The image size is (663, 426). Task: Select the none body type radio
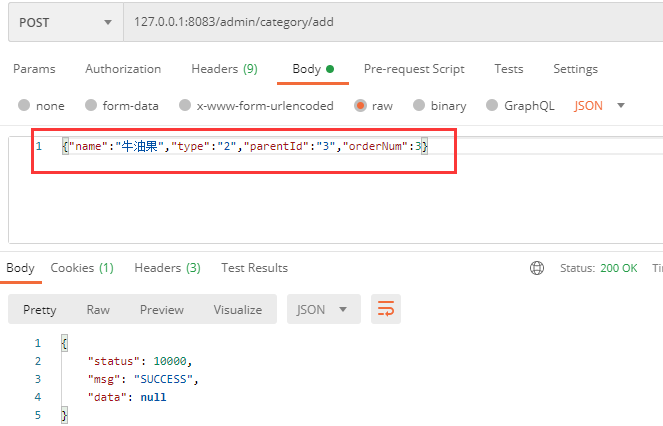click(x=24, y=105)
